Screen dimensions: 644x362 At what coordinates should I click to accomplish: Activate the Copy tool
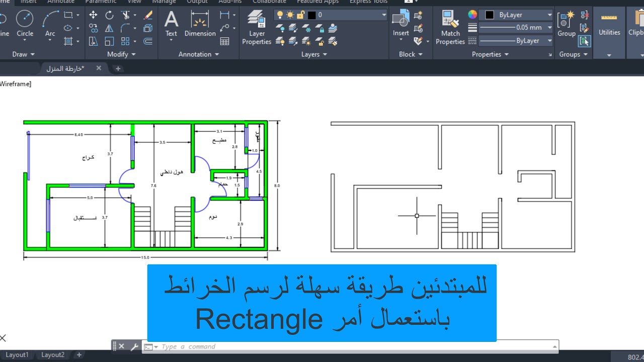[x=93, y=28]
